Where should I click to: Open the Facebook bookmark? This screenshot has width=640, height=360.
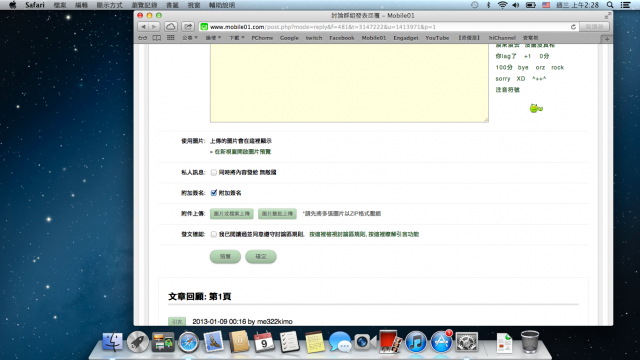pos(342,38)
